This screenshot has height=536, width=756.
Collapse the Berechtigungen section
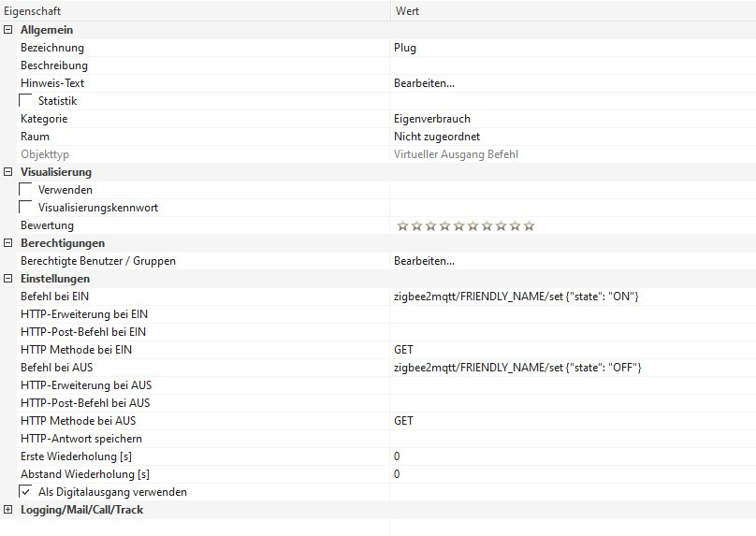[8, 243]
